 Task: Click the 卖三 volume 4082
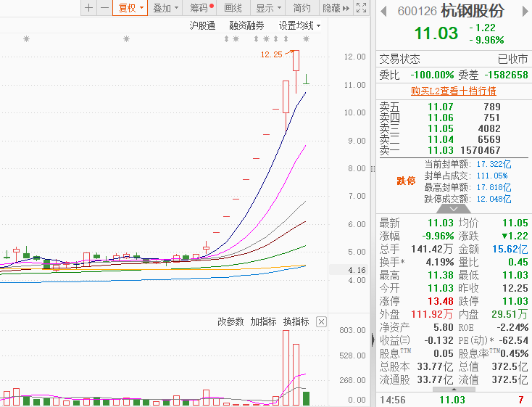click(489, 128)
